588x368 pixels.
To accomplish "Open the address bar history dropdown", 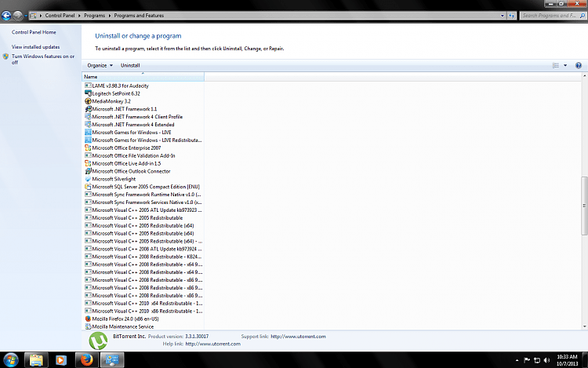I will 502,16.
